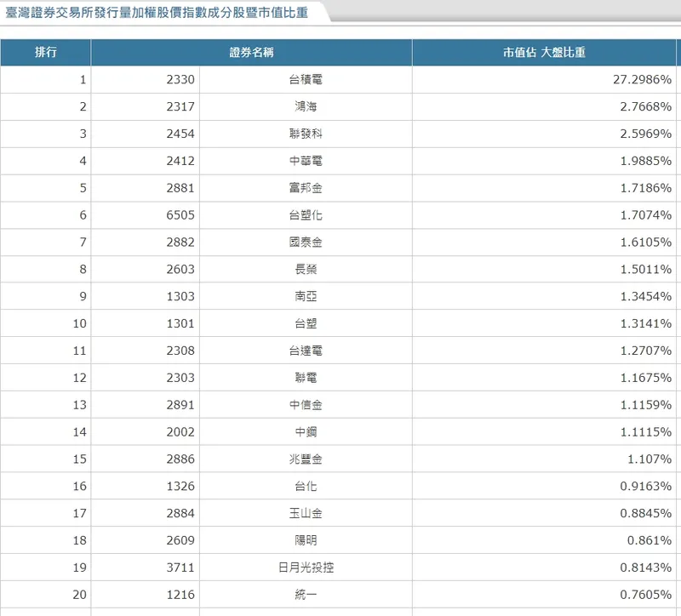
Task: Select stock code 2886
Action: 180,459
